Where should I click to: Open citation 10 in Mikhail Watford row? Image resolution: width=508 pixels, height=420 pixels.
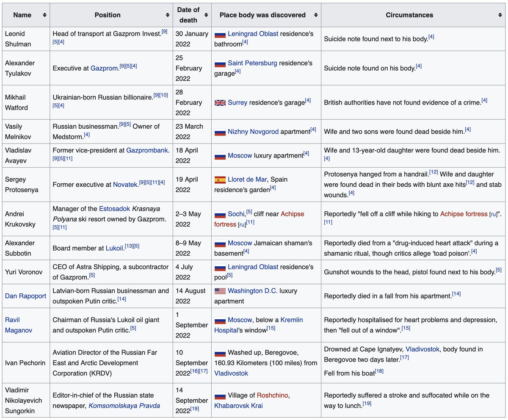coord(163,95)
